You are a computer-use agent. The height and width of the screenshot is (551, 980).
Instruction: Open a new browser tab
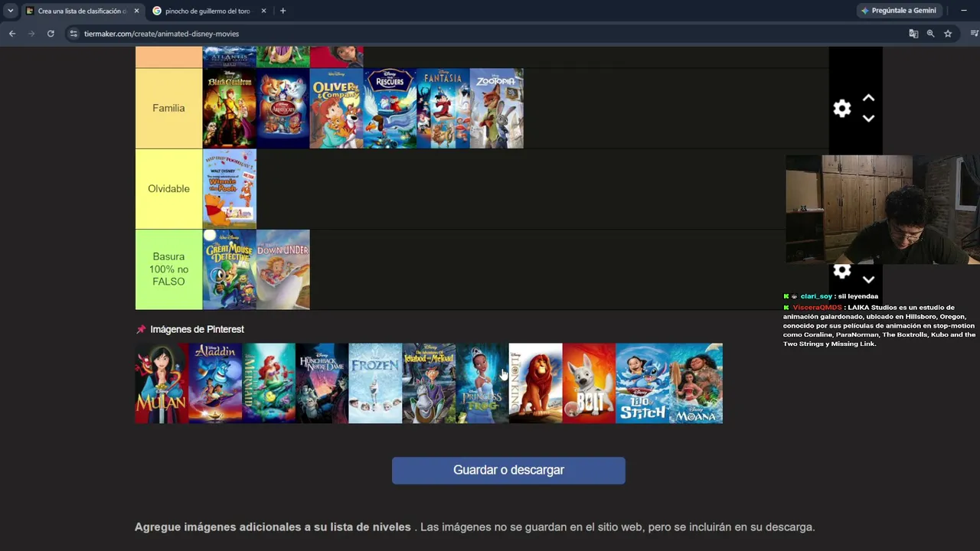283,11
